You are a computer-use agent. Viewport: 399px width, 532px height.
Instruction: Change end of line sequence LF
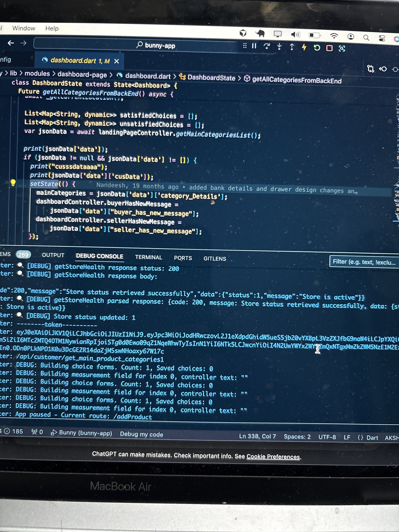tap(347, 437)
